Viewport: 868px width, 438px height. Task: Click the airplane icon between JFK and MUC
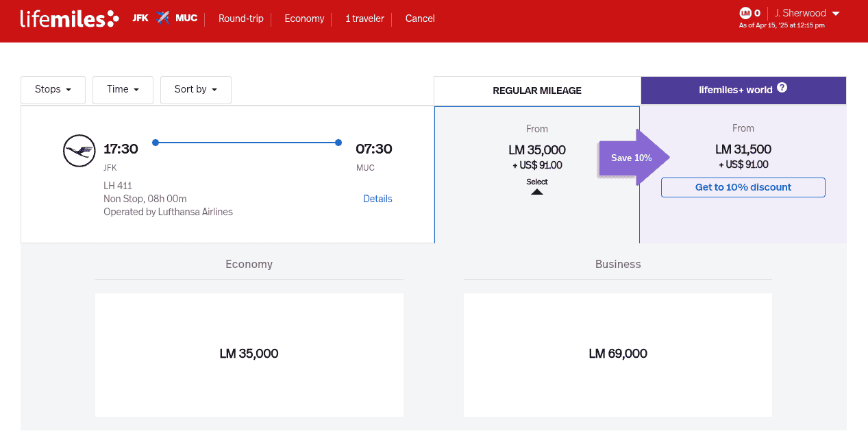[162, 18]
